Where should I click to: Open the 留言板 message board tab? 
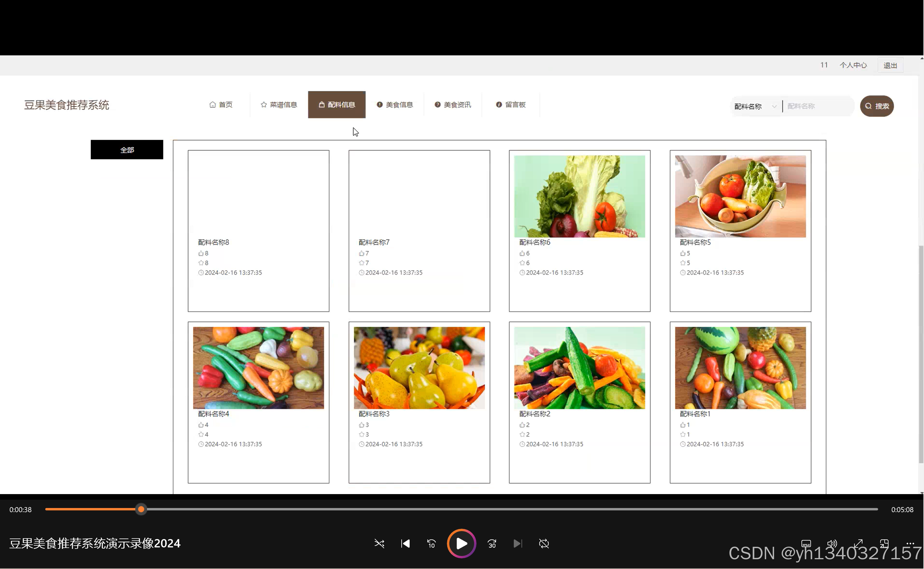(x=511, y=105)
